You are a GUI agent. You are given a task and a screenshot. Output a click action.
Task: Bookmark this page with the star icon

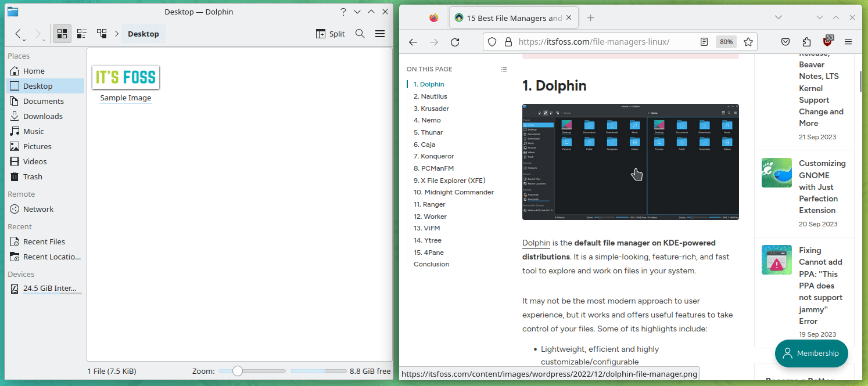(748, 41)
